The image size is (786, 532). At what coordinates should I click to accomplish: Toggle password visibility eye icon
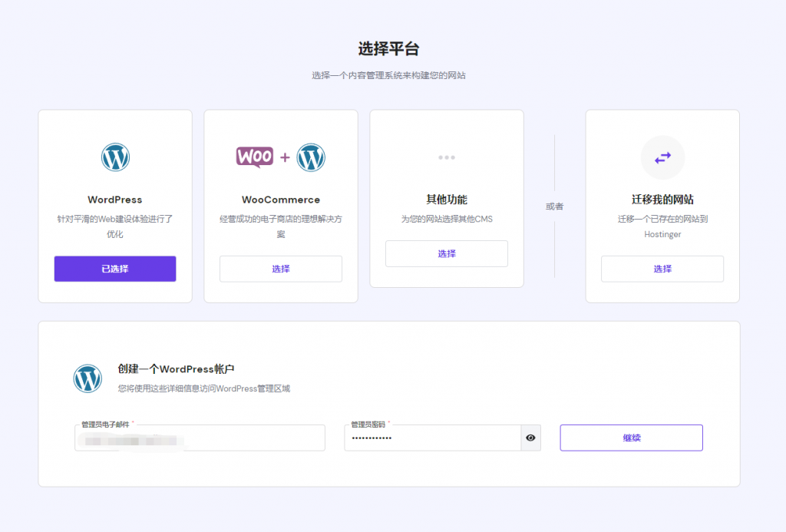click(x=531, y=438)
